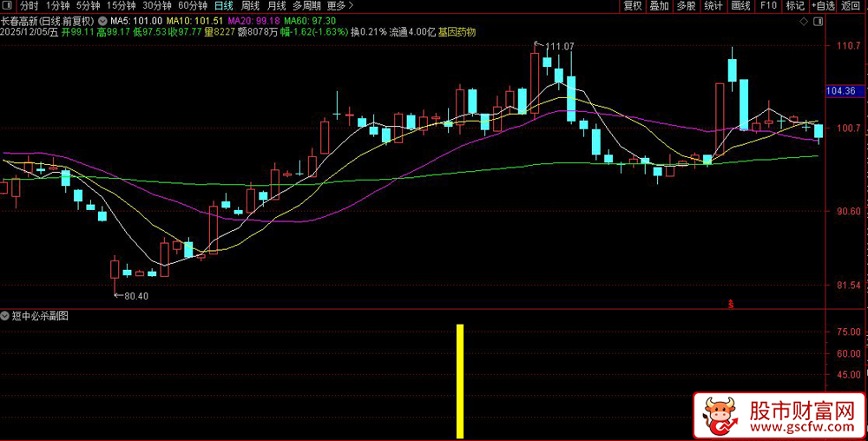868x441 pixels.
Task: Toggle the side panel icon at chart top right
Action: click(818, 22)
